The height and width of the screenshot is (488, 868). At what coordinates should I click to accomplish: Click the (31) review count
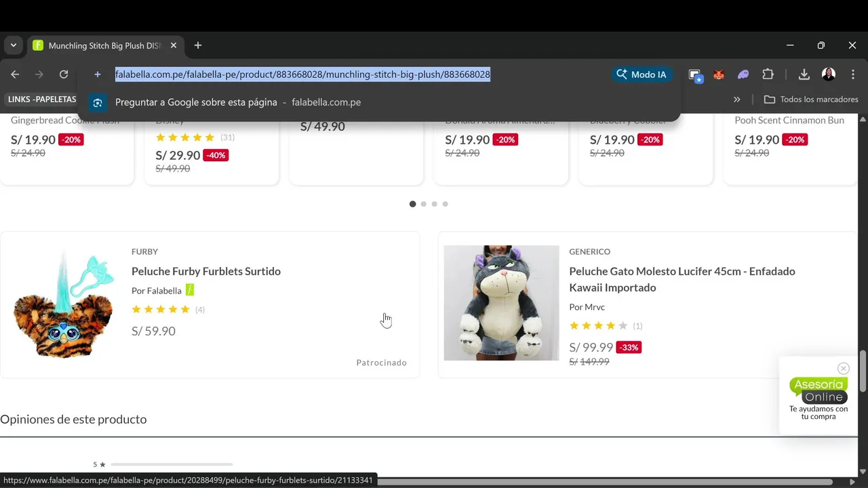228,138
